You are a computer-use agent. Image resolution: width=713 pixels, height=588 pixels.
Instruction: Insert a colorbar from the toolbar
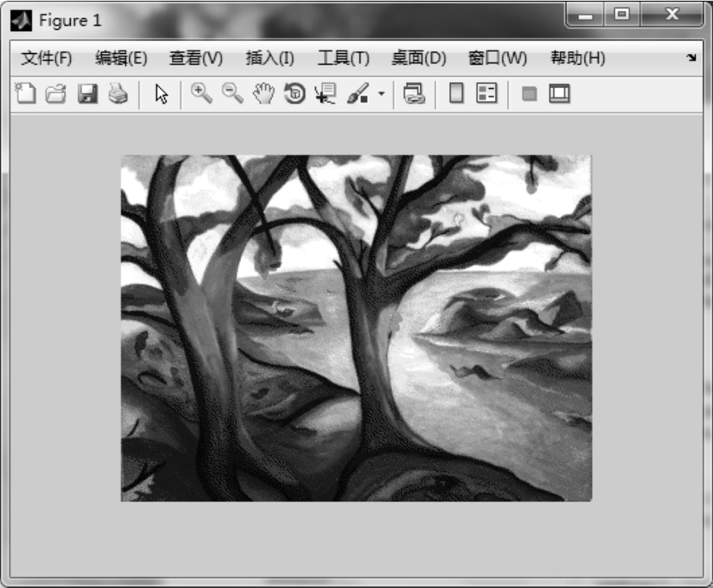456,94
